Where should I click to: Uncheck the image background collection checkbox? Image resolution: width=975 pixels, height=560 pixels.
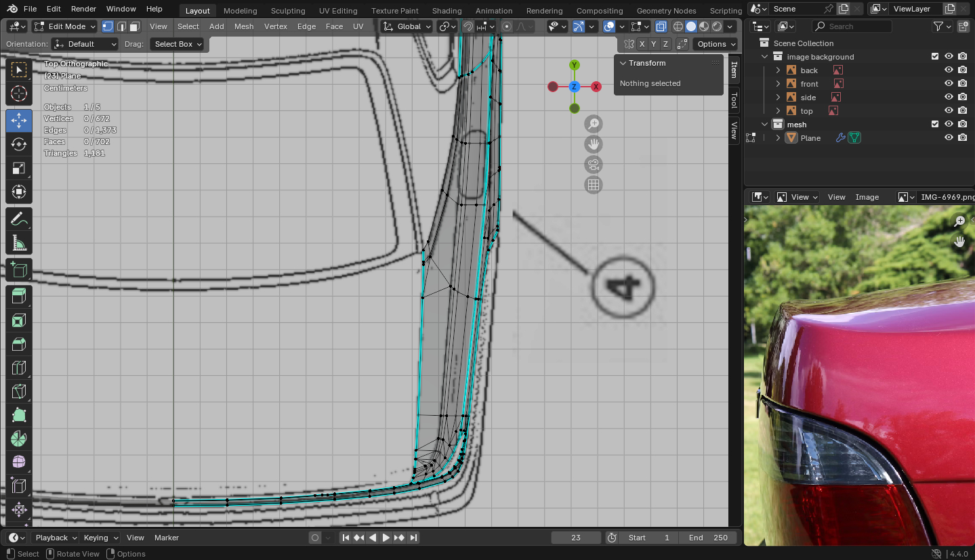pos(935,57)
